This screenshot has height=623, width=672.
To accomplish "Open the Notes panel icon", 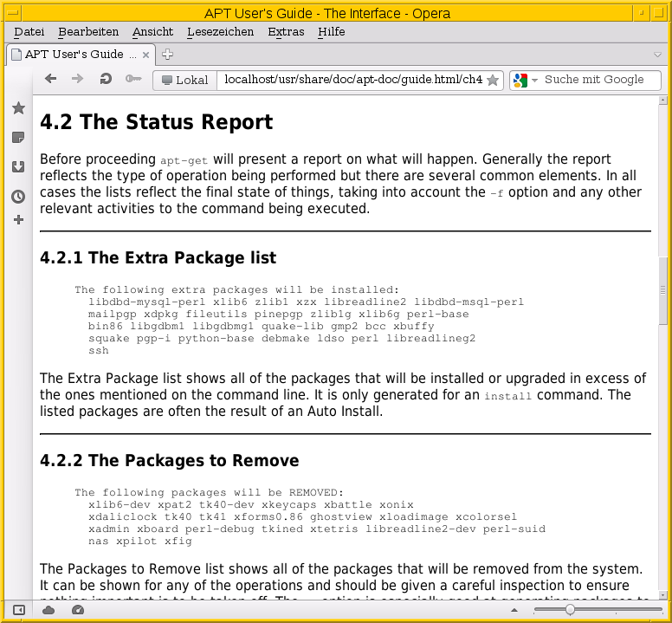I will [18, 138].
